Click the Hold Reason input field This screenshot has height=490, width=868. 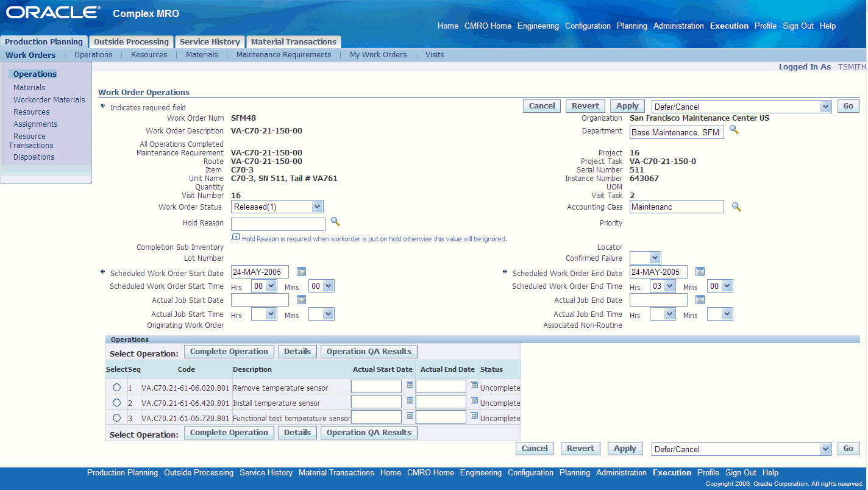(x=278, y=224)
